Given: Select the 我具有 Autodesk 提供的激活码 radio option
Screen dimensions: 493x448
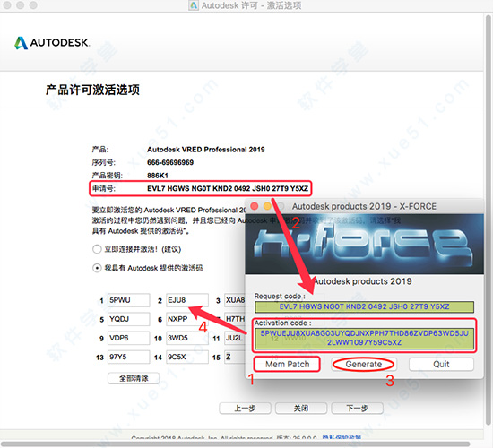Looking at the screenshot, I should click(97, 268).
